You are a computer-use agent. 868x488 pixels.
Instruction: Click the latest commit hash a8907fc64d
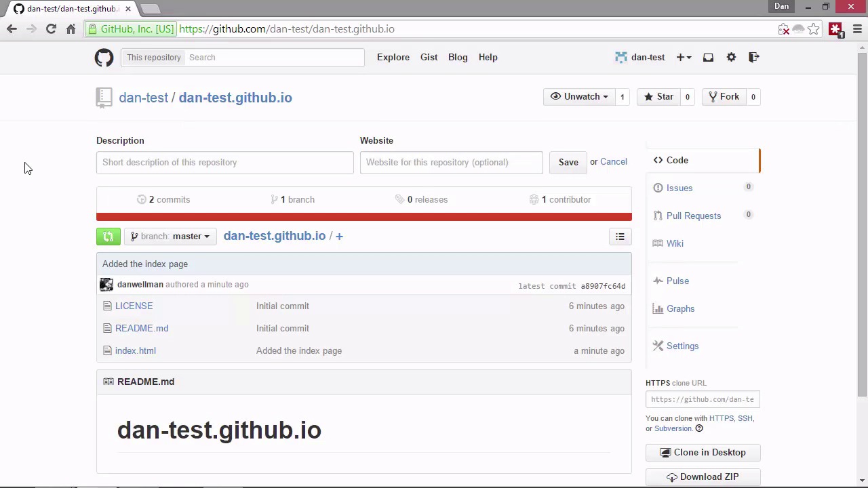pyautogui.click(x=603, y=286)
